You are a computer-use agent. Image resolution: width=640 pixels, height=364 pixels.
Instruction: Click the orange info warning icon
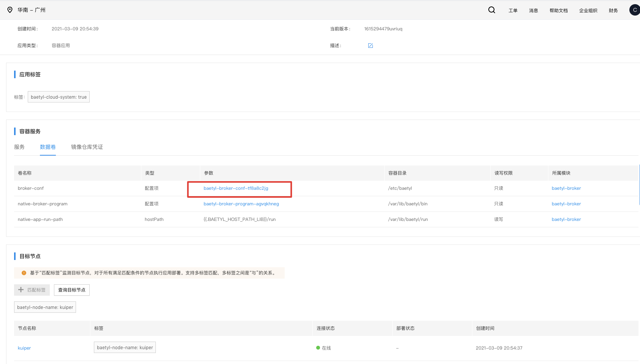point(24,273)
